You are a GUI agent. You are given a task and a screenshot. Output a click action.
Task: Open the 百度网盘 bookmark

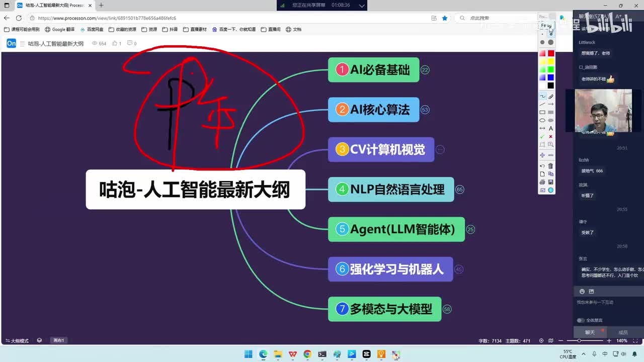coord(92,29)
